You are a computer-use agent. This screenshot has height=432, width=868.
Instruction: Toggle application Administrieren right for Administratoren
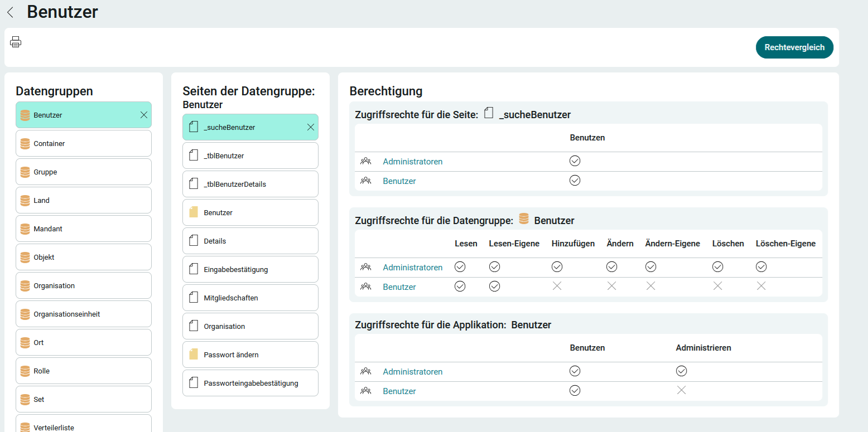click(682, 371)
